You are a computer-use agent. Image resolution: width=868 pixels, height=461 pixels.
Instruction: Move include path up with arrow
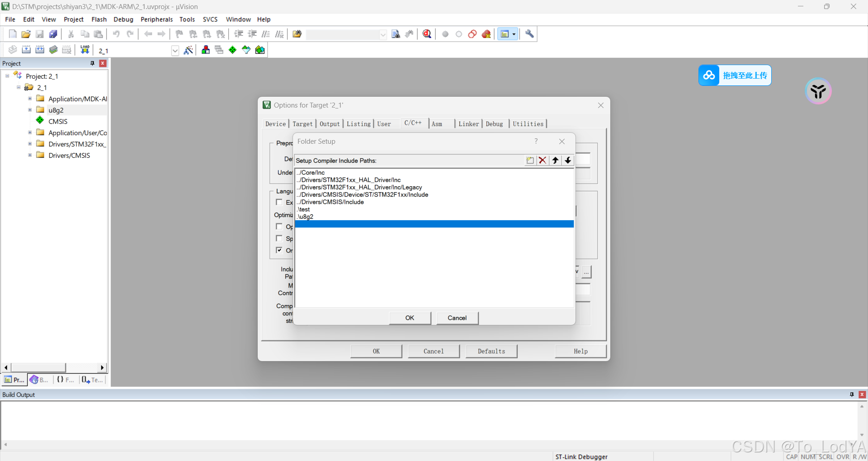pyautogui.click(x=555, y=160)
